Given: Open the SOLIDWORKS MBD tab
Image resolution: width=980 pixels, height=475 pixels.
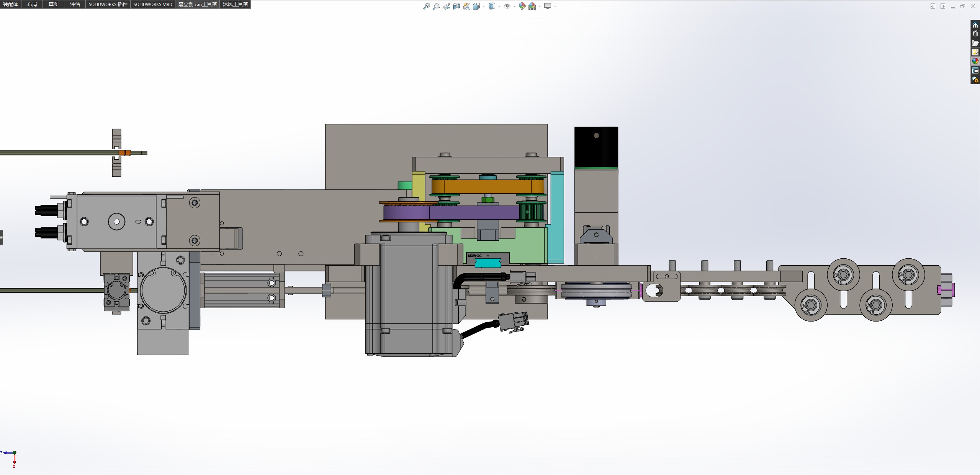Looking at the screenshot, I should coord(153,4).
